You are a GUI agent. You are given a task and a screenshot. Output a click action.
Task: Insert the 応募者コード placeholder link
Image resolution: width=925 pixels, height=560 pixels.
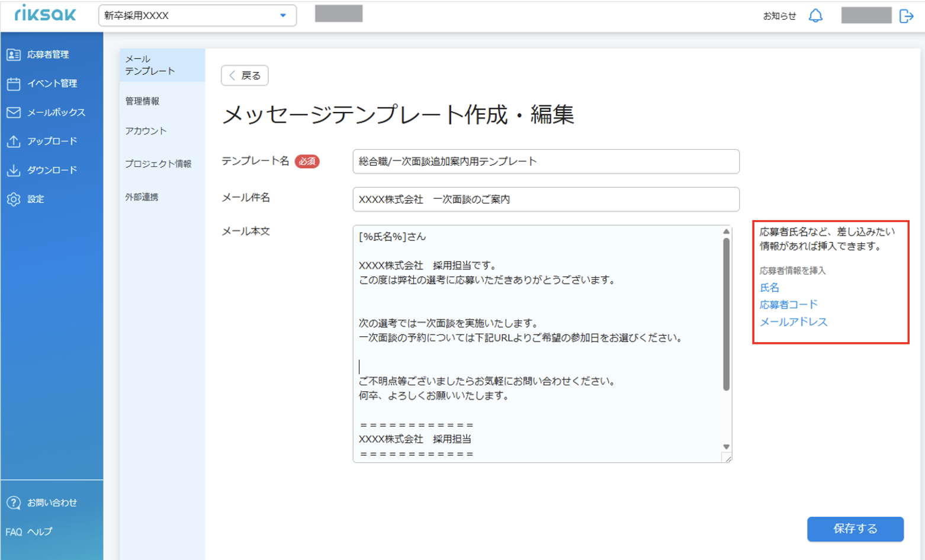(x=789, y=305)
